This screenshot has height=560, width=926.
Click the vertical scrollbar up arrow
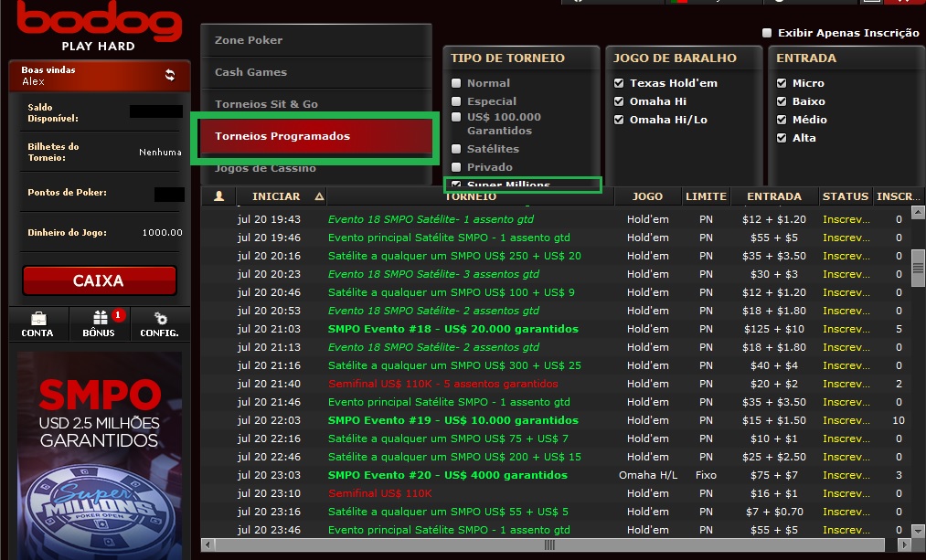tap(918, 212)
